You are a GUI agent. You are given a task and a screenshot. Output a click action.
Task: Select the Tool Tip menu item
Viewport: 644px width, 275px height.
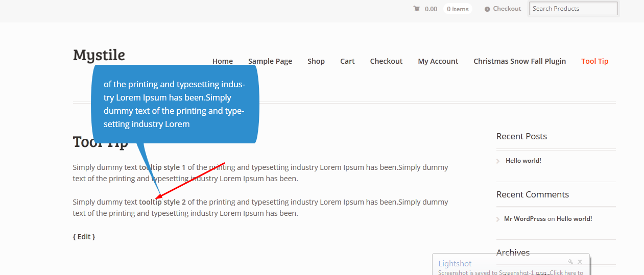pos(595,61)
